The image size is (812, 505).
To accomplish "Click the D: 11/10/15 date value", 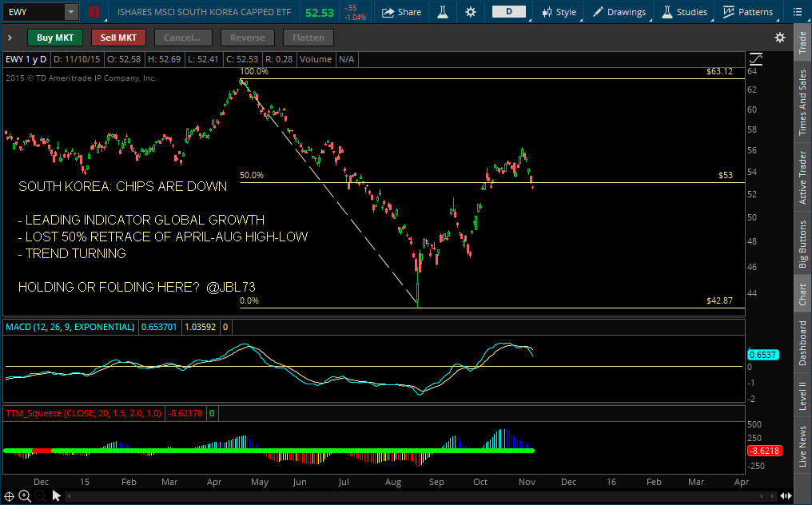I will click(77, 59).
